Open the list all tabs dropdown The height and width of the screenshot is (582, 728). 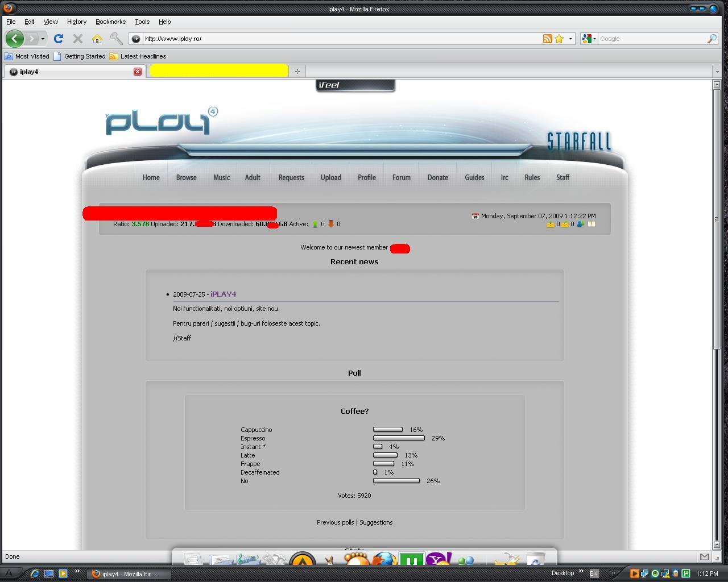click(717, 71)
